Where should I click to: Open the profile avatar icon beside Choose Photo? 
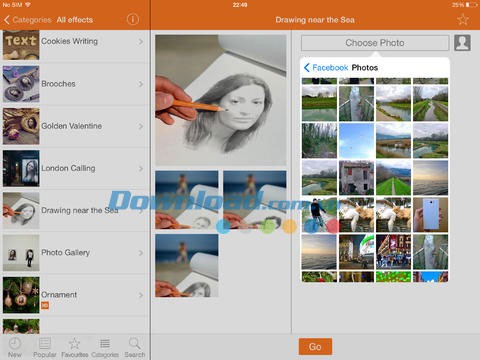(462, 43)
